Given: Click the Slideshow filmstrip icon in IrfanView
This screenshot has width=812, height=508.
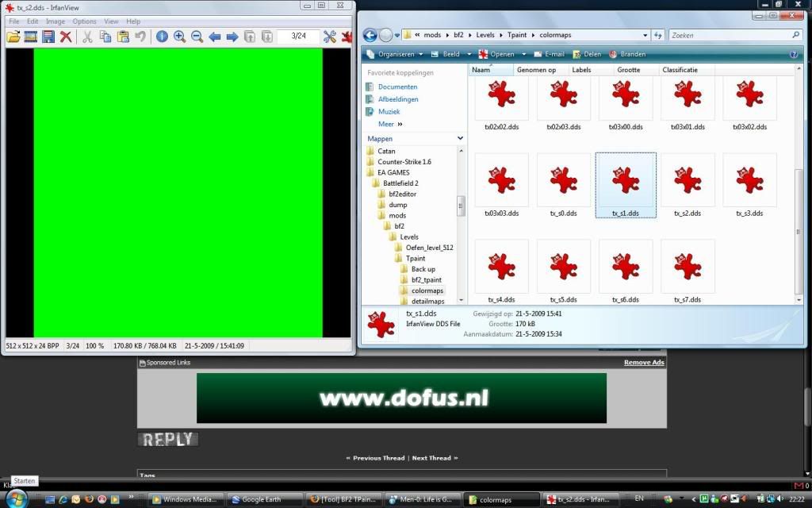Looking at the screenshot, I should 31,37.
